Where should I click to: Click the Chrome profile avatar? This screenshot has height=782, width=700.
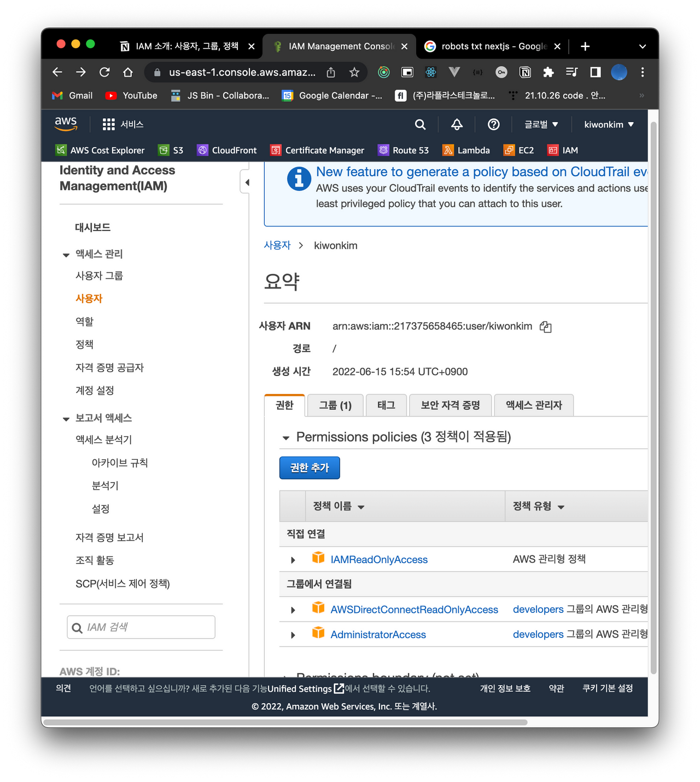click(x=619, y=72)
